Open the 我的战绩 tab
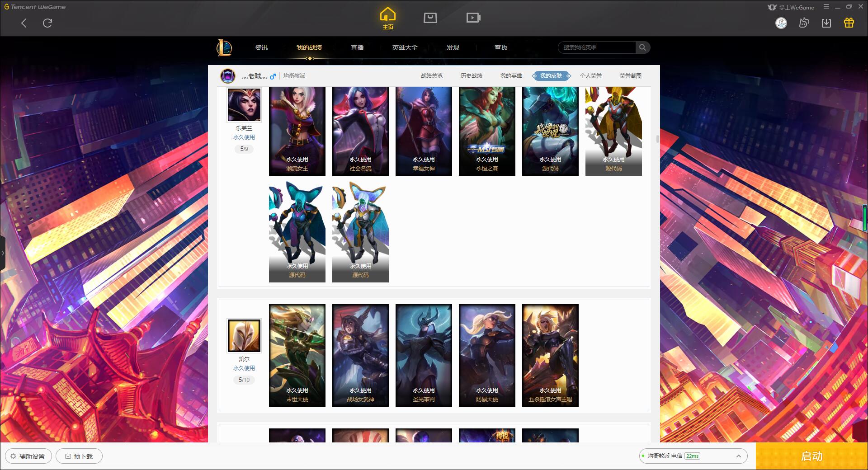The height and width of the screenshot is (470, 868). (x=309, y=47)
